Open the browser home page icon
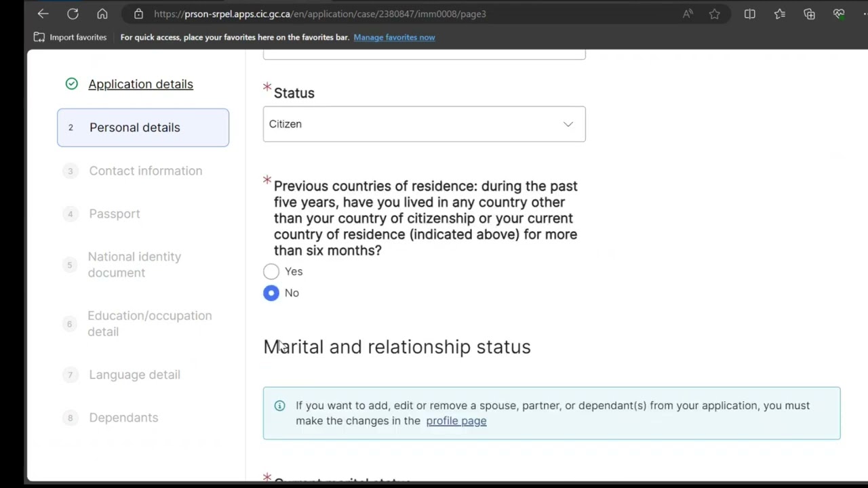The image size is (868, 488). point(102,14)
